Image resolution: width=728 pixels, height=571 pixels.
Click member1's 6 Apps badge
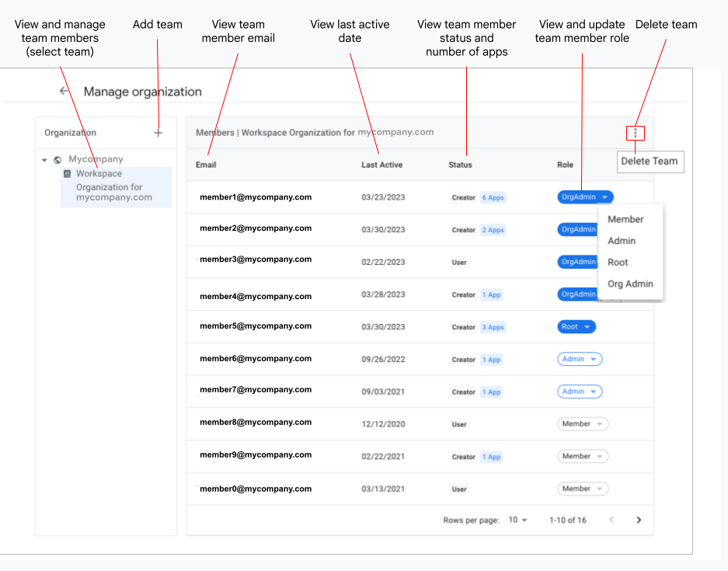coord(493,198)
